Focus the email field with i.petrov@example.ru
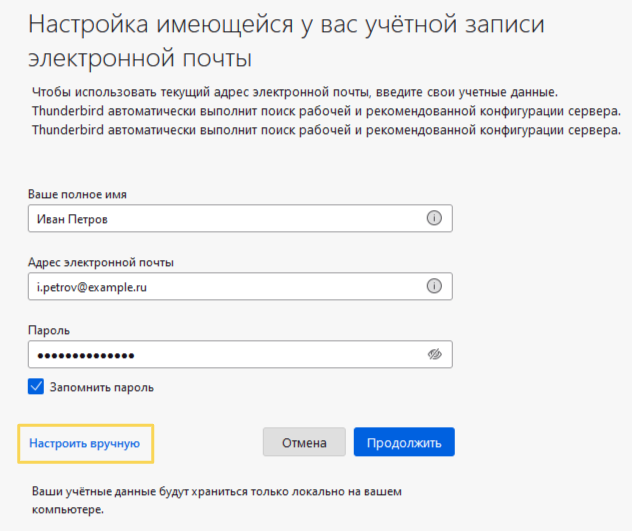This screenshot has height=531, width=632. [220, 286]
